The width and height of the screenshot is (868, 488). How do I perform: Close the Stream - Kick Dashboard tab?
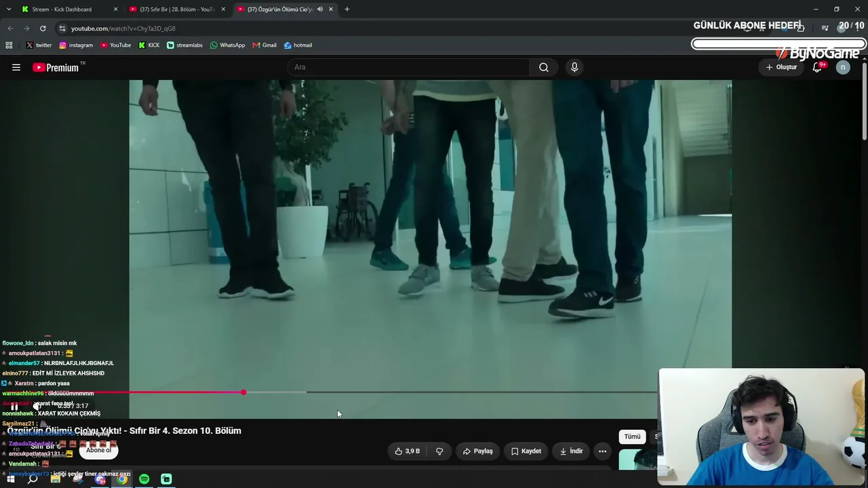115,9
